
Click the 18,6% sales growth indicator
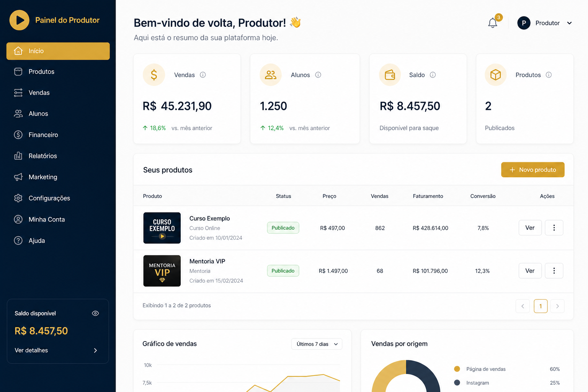click(154, 128)
